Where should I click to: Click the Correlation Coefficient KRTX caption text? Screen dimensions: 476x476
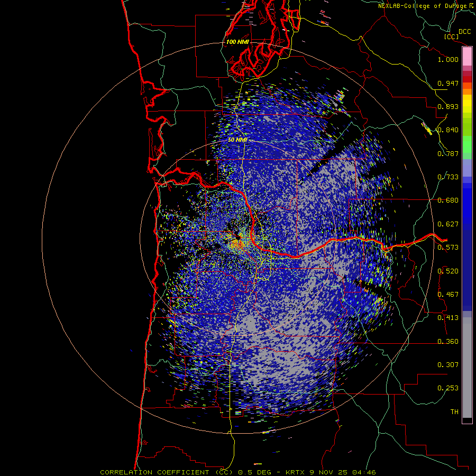(x=238, y=472)
